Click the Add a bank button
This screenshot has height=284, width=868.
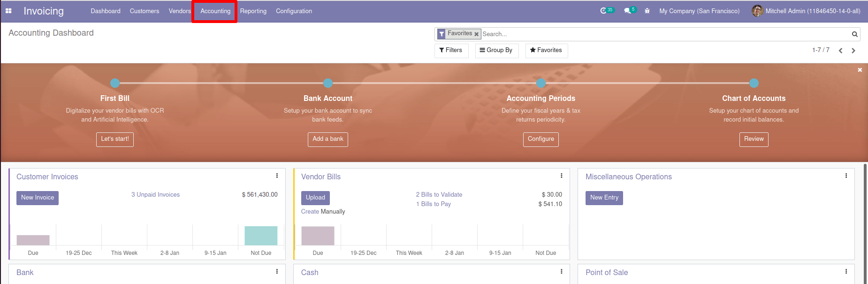click(x=328, y=139)
